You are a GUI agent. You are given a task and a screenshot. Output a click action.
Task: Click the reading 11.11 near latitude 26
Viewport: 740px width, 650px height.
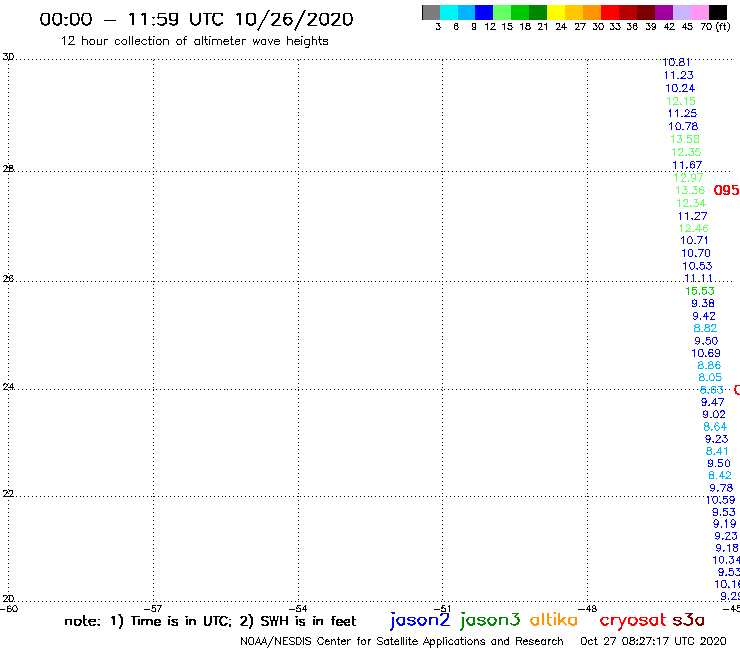[698, 279]
